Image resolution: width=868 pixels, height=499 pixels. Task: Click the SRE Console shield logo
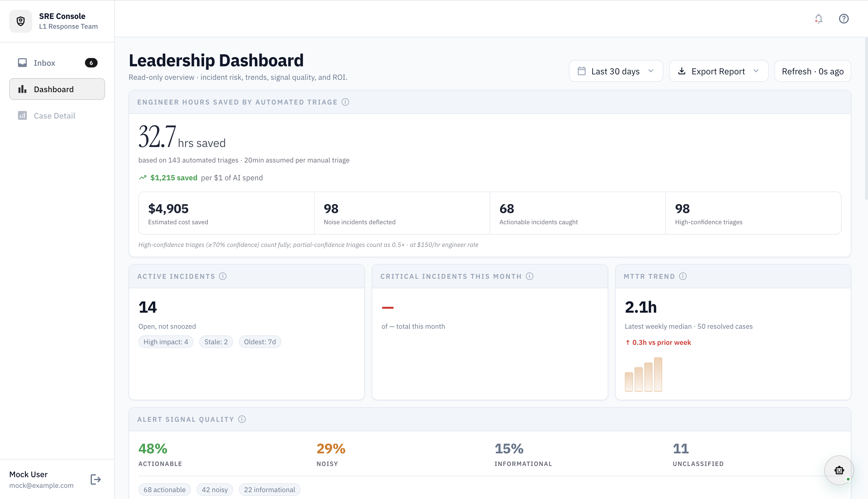tap(21, 21)
